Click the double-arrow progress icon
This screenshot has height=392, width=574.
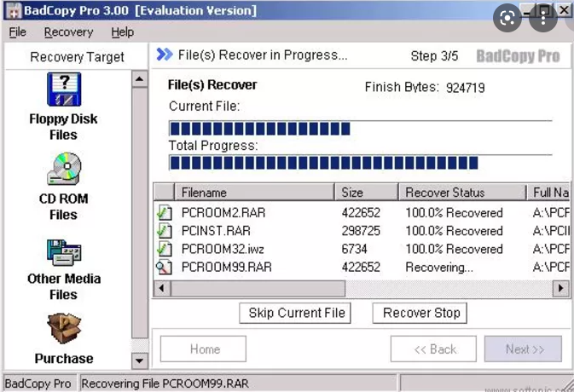(165, 55)
